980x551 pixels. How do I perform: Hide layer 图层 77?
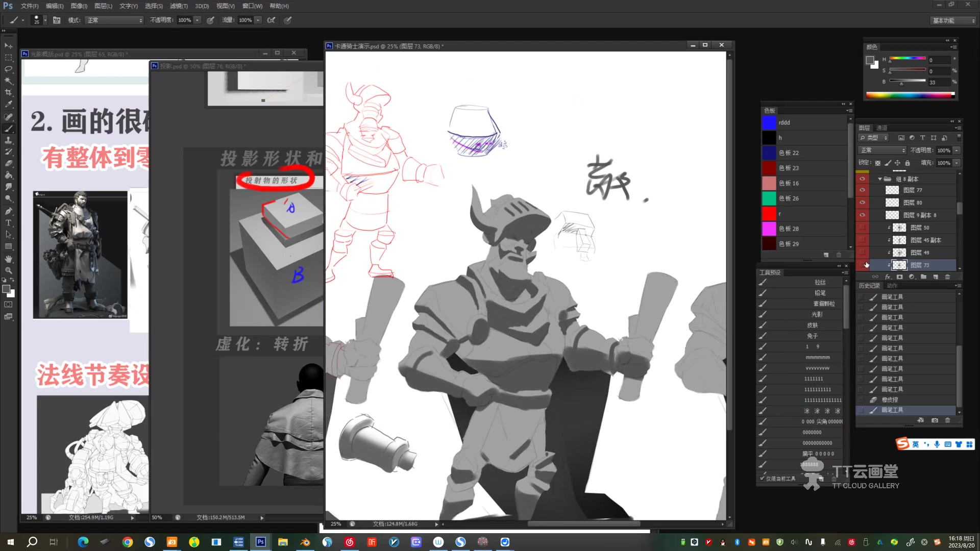point(863,190)
